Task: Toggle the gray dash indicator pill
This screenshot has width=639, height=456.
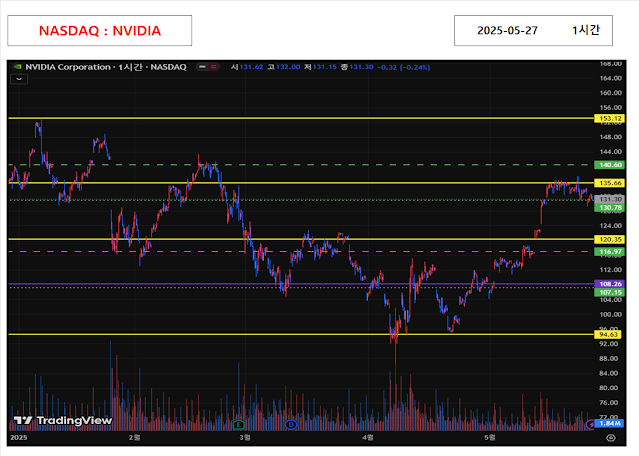Action: 203,67
